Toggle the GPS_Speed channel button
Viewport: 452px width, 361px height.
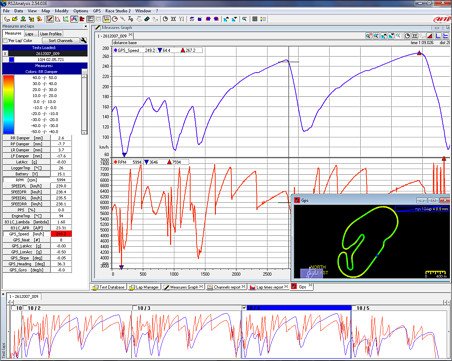[x=26, y=234]
